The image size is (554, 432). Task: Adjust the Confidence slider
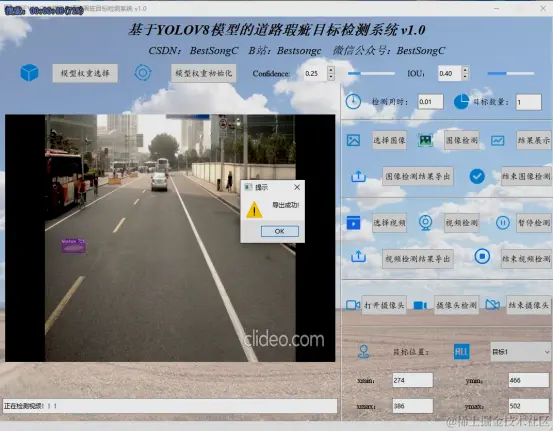coord(371,73)
